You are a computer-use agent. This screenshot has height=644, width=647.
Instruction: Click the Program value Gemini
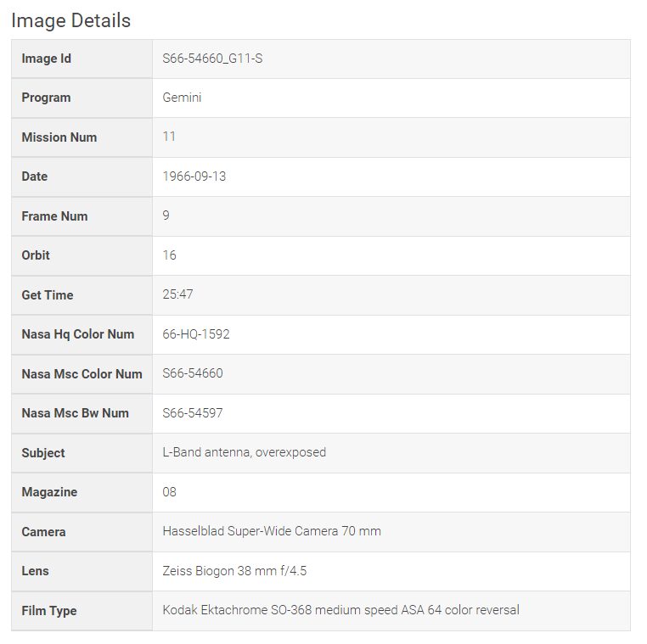182,98
